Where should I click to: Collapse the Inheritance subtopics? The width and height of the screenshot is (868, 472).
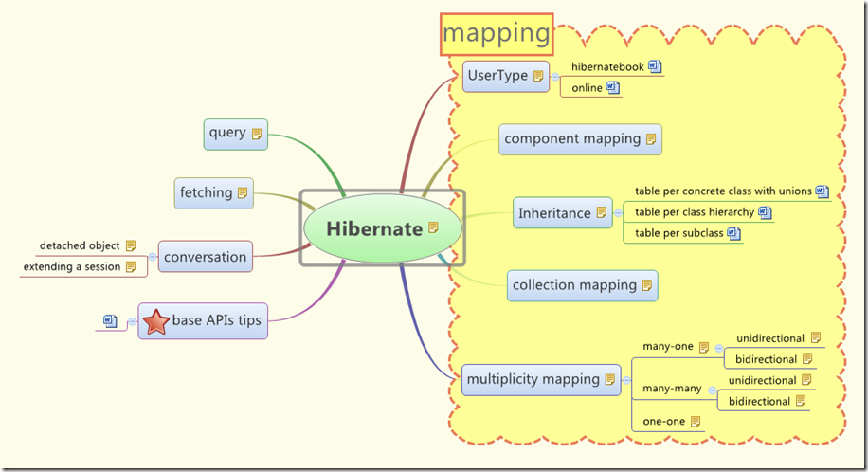[x=619, y=212]
